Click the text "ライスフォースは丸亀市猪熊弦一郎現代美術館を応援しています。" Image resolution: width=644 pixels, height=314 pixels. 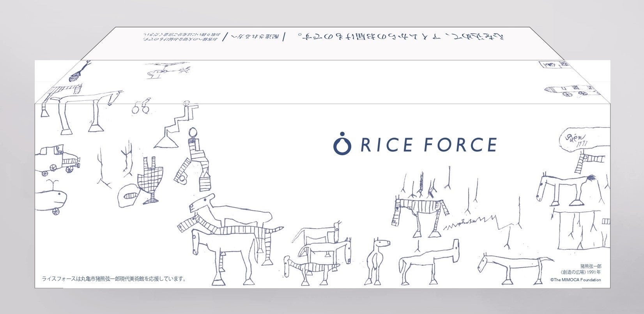coord(114,279)
